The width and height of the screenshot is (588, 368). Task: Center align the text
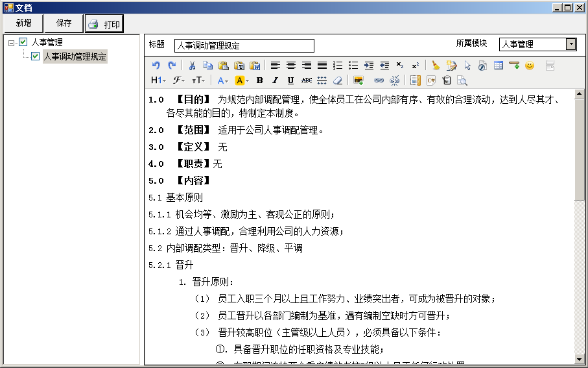click(x=291, y=66)
